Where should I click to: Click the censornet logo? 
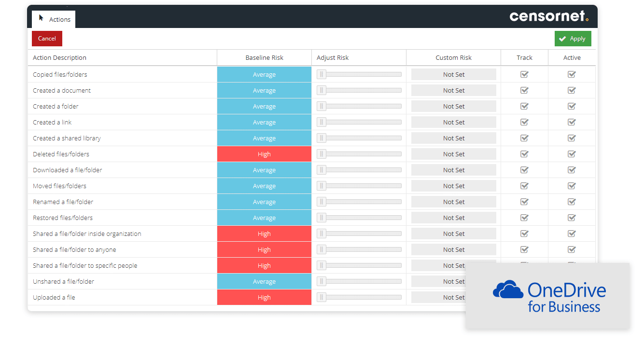[x=548, y=16]
